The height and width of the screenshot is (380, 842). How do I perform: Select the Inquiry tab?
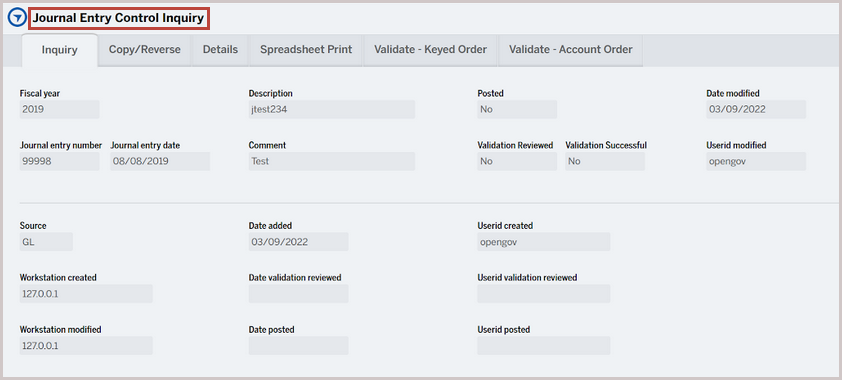[60, 50]
